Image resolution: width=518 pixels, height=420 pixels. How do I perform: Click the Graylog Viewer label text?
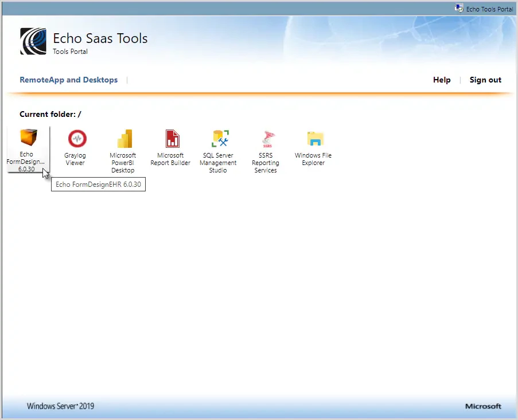pos(75,159)
